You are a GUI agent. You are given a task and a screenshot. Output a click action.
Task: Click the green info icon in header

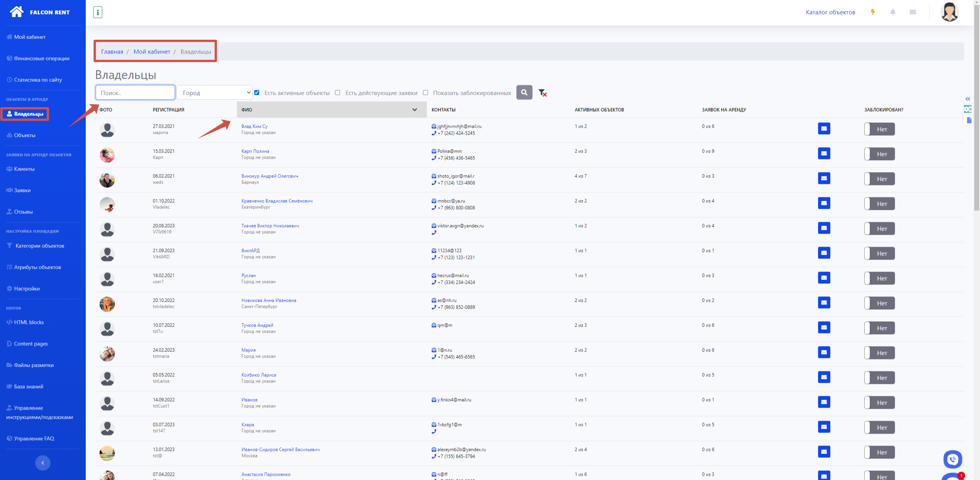[98, 12]
